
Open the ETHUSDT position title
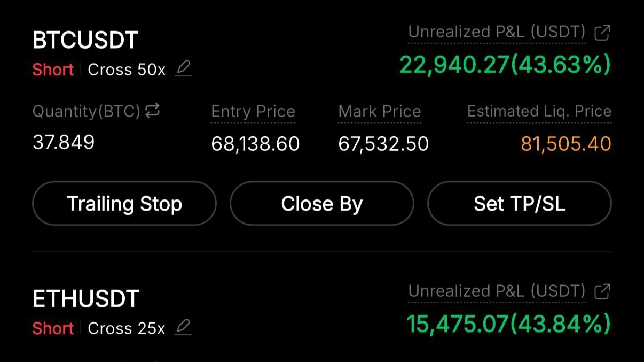coord(86,299)
